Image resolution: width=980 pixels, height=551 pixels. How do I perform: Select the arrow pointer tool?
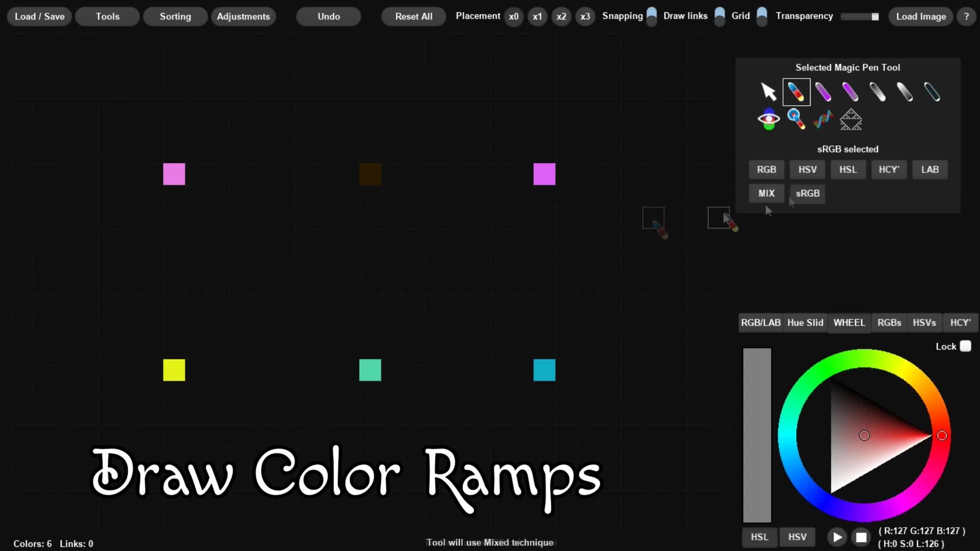click(x=768, y=92)
